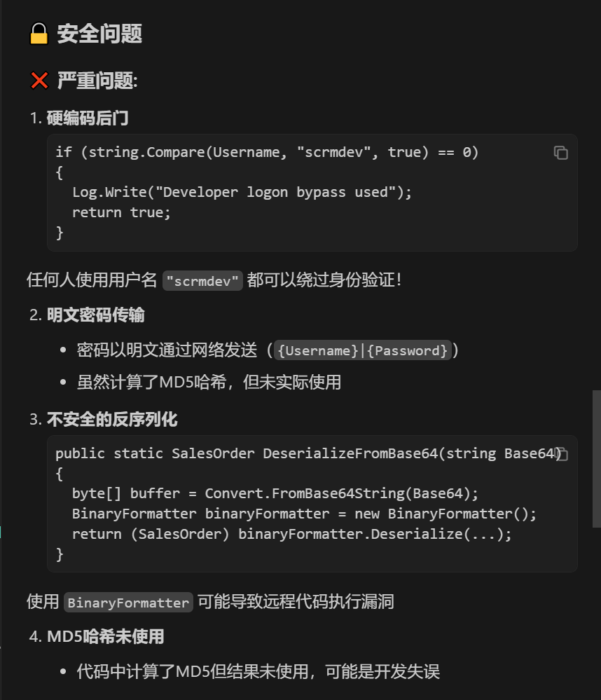The width and height of the screenshot is (601, 700).
Task: Click the {Username}|{Password} inline code
Action: (363, 350)
